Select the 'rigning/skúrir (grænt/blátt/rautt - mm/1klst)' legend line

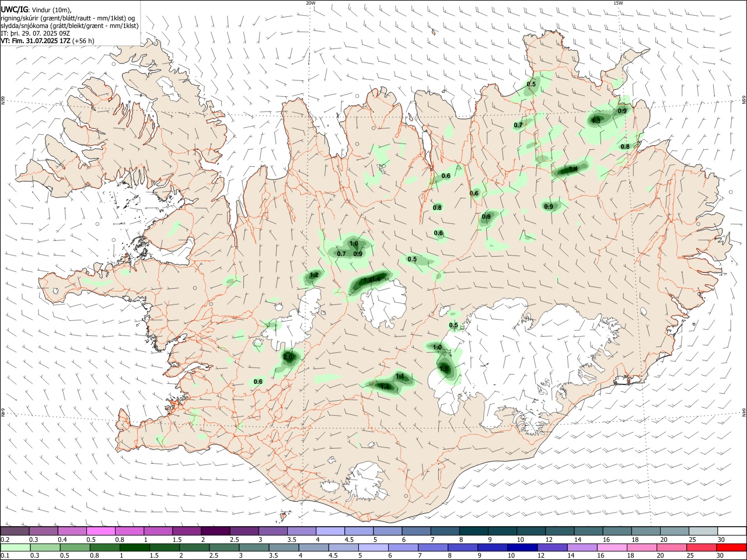[69, 18]
